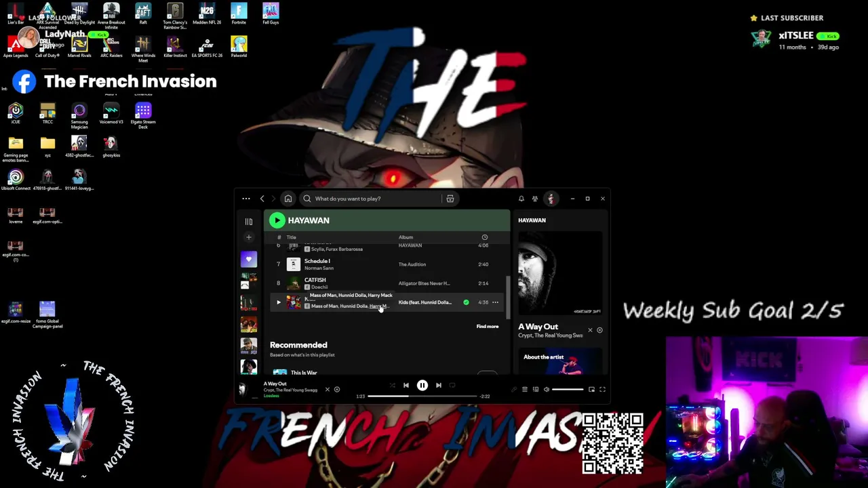This screenshot has width=868, height=488.
Task: Hide the bottom-bar track with X
Action: pos(327,390)
